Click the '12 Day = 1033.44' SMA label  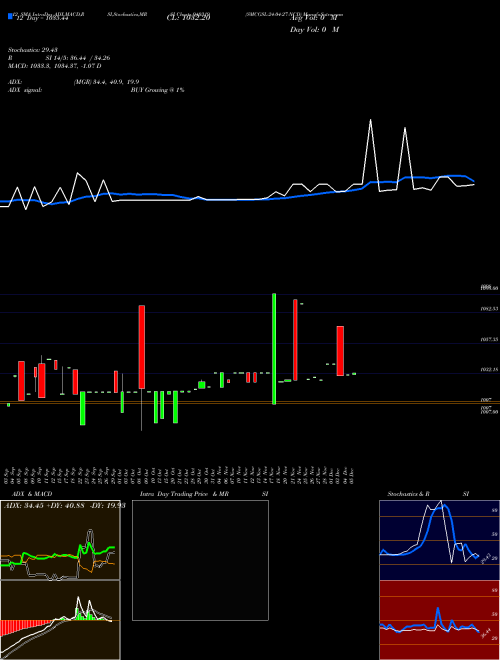[x=43, y=18]
